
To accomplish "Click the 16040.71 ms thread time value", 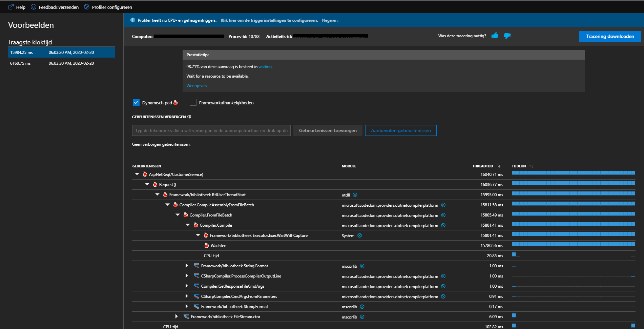I will point(492,174).
